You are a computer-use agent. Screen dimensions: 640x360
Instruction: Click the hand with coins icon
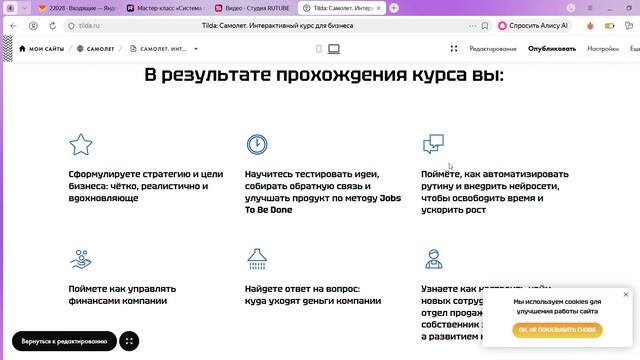[81, 259]
